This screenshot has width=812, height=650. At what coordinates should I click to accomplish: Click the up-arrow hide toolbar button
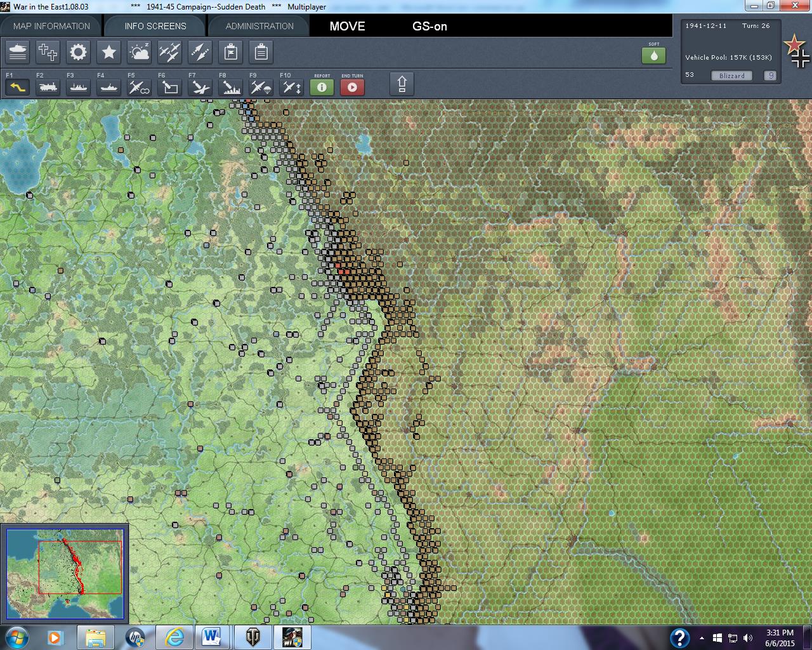(x=402, y=84)
